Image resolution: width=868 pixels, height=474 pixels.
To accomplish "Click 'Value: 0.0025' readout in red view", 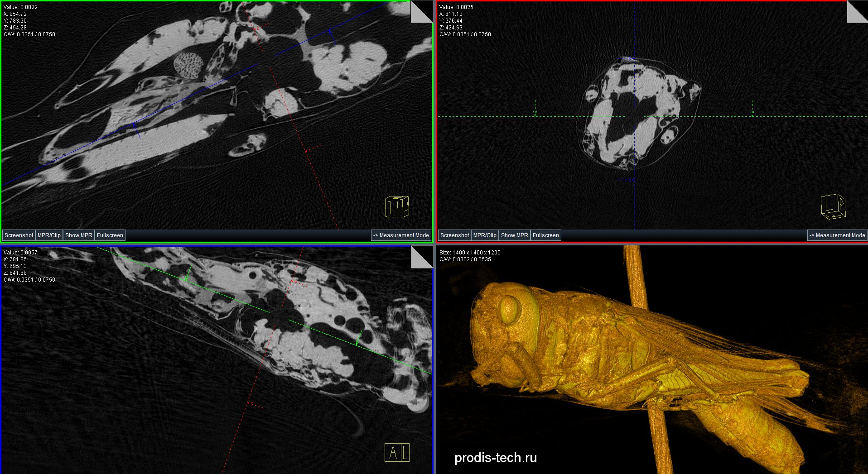I will click(x=456, y=7).
